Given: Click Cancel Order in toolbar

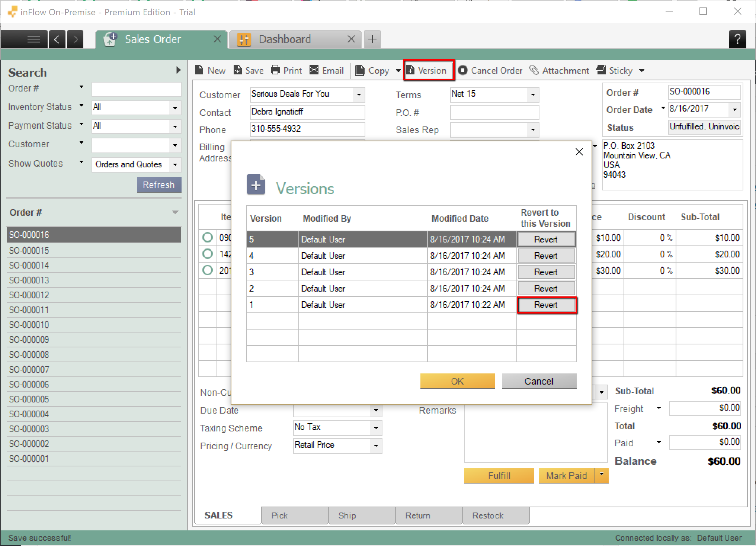Looking at the screenshot, I should pos(490,70).
